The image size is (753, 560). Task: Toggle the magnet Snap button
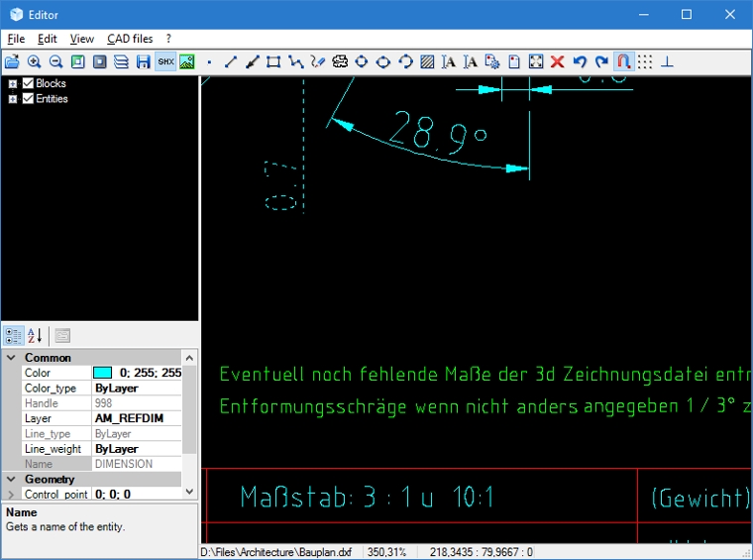[623, 61]
